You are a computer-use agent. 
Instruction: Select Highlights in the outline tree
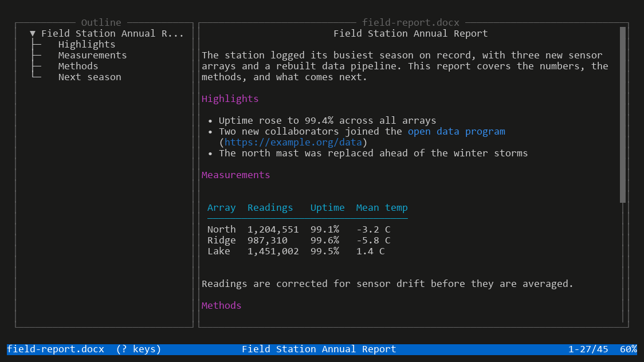point(87,44)
